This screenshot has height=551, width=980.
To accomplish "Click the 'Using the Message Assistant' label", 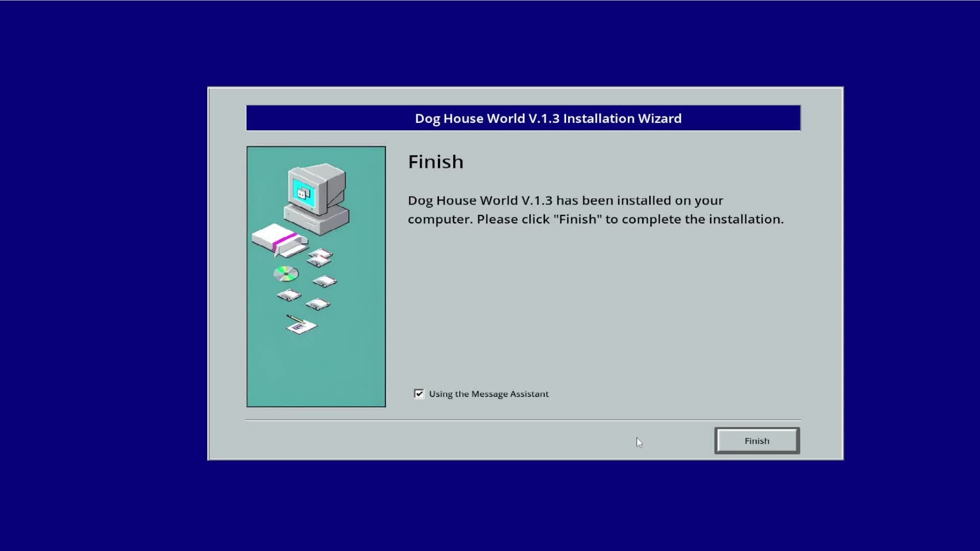I will [x=488, y=394].
